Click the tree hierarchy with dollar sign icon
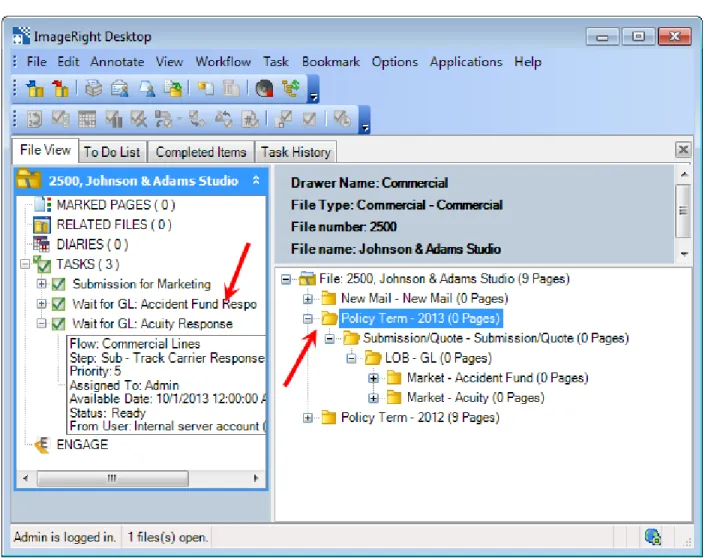Image resolution: width=705 pixels, height=558 pixels. (x=291, y=88)
